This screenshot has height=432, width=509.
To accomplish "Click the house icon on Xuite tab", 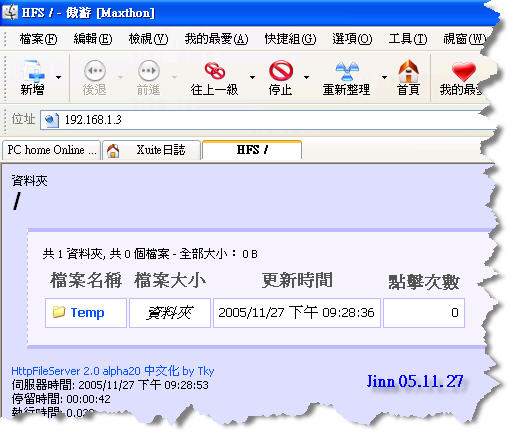I will click(113, 151).
